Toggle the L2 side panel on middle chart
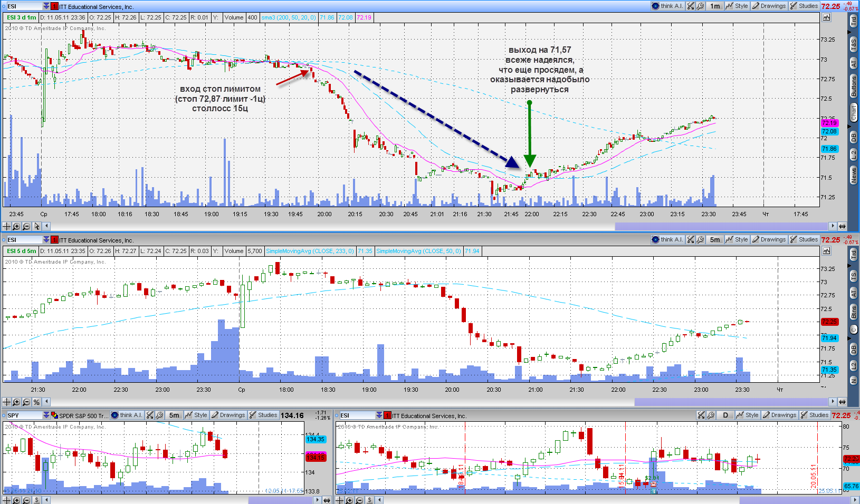The height and width of the screenshot is (504, 860). 853,365
